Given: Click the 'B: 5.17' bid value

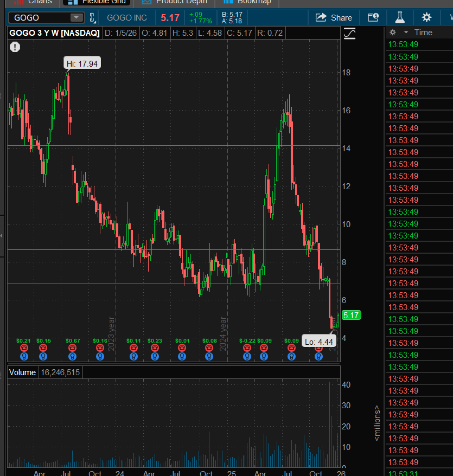Looking at the screenshot, I should click(232, 14).
